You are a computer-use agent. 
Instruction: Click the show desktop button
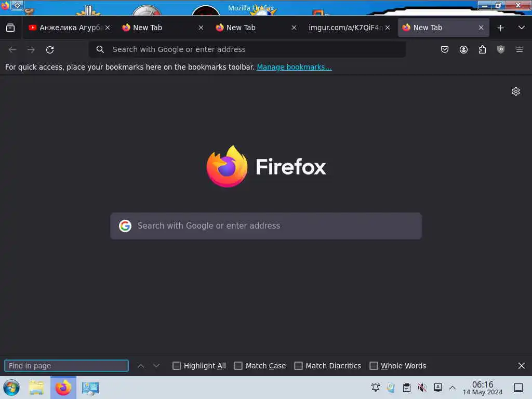coord(518,388)
